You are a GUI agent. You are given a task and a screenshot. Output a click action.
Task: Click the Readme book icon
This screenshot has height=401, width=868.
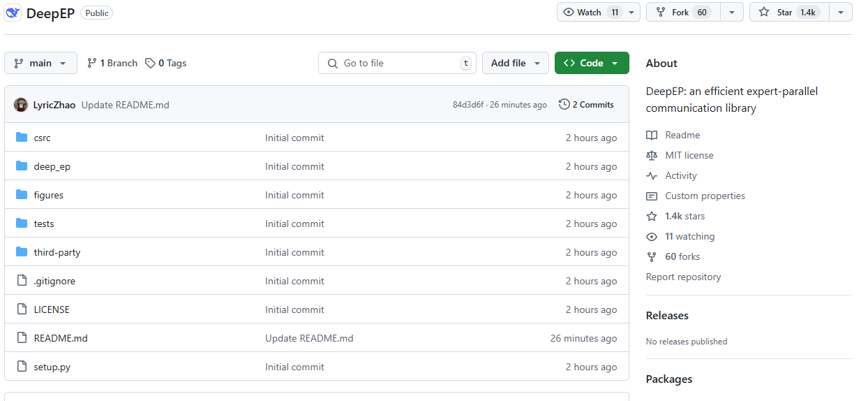[x=652, y=135]
